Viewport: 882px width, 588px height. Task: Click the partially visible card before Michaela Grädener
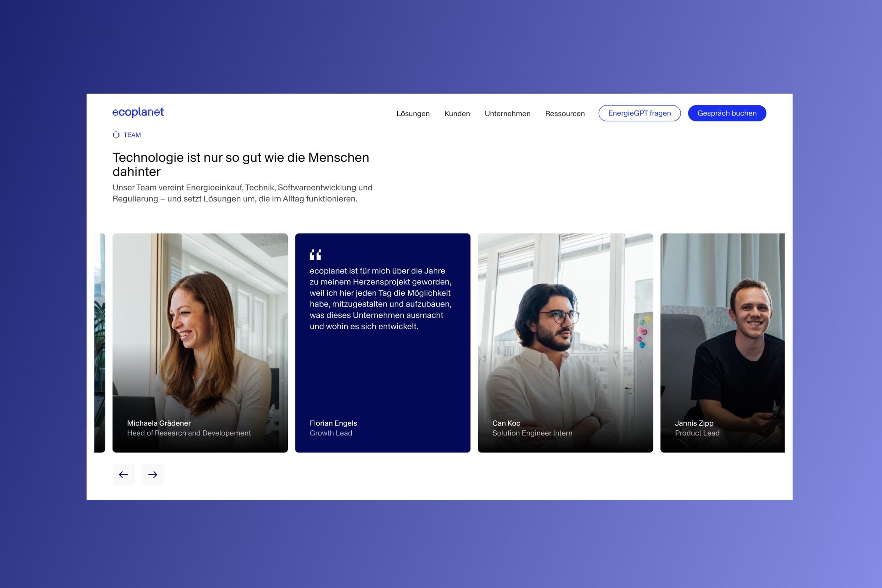click(100, 343)
